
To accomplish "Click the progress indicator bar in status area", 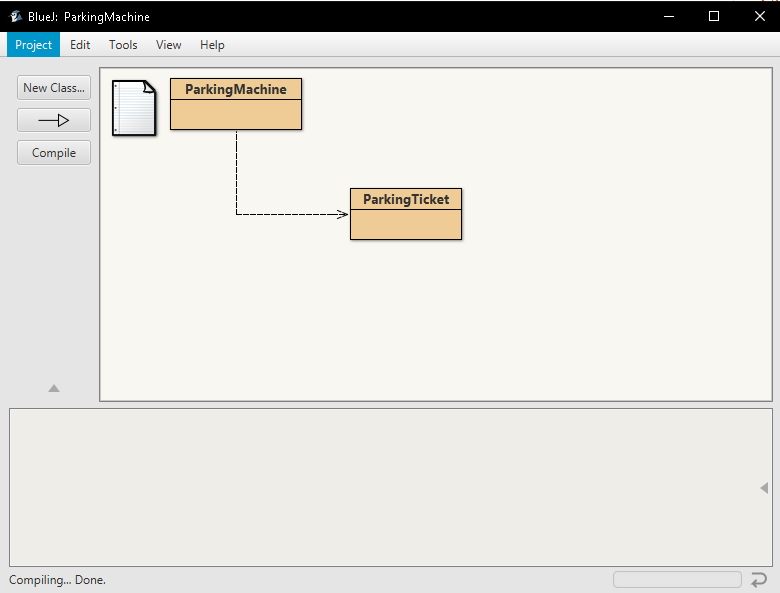I will coord(677,580).
